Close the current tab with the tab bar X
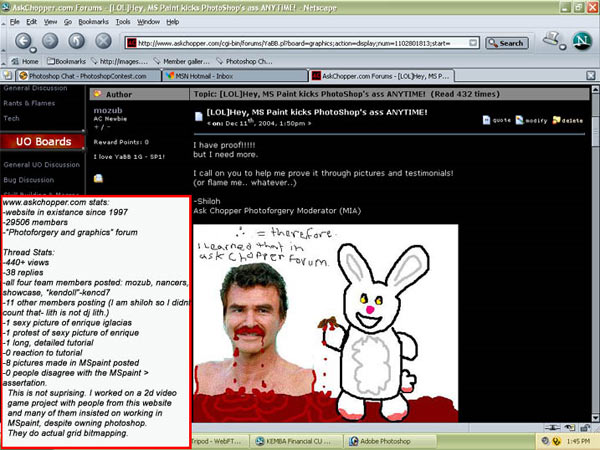 590,75
